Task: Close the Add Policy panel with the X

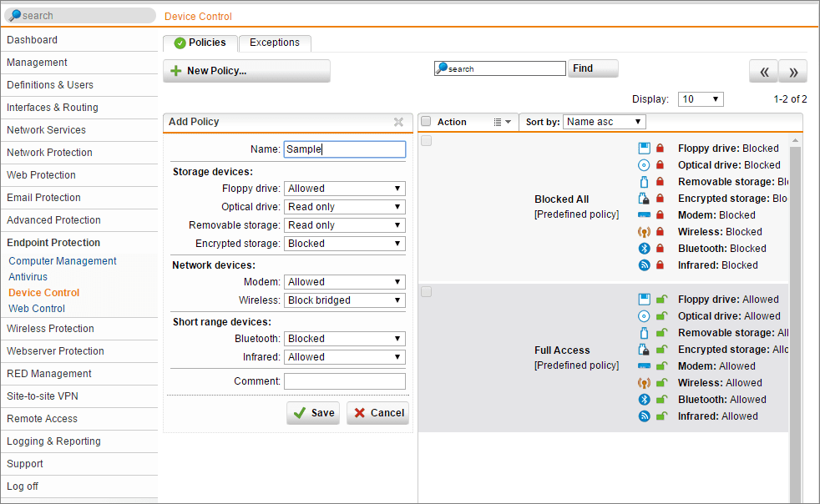Action: tap(398, 122)
